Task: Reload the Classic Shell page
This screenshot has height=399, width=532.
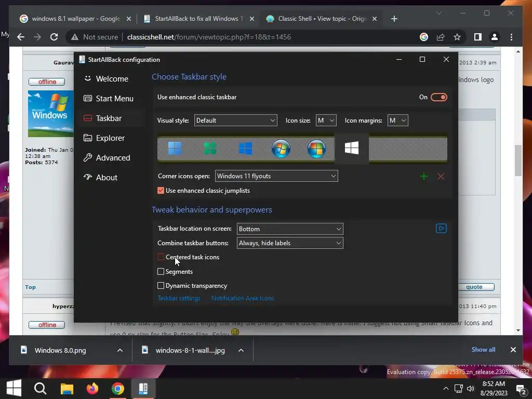Action: click(54, 37)
